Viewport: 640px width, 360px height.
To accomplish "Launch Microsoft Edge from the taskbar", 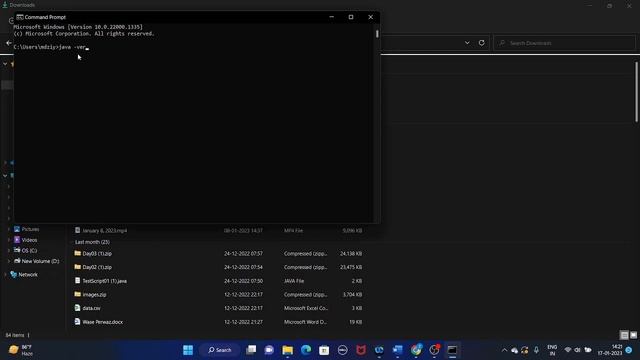I will click(x=306, y=350).
